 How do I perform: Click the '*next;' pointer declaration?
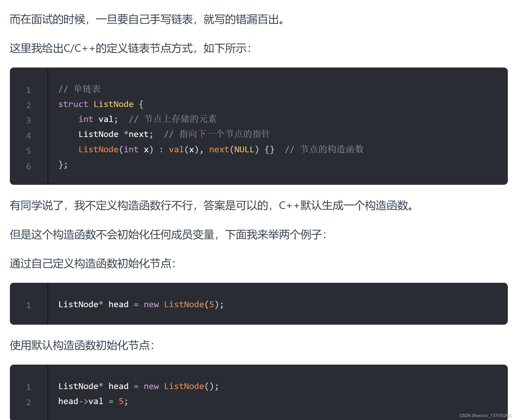(x=138, y=134)
